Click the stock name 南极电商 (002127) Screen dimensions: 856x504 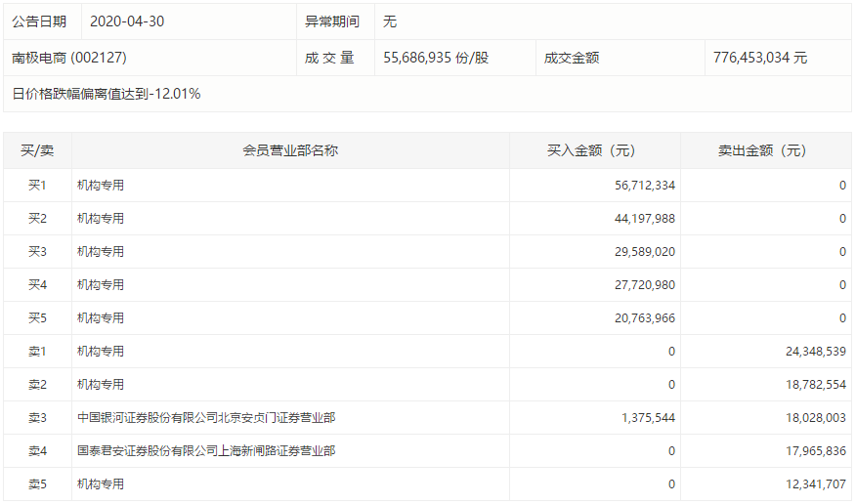pos(69,58)
